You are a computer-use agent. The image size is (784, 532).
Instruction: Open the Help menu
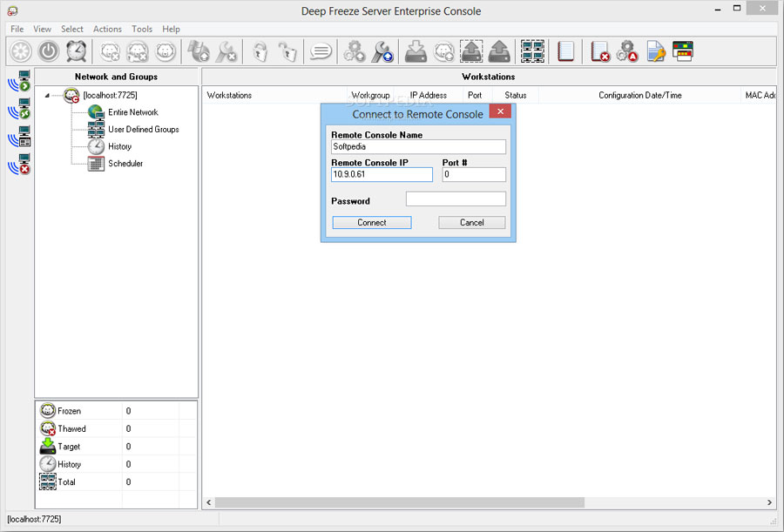[171, 29]
